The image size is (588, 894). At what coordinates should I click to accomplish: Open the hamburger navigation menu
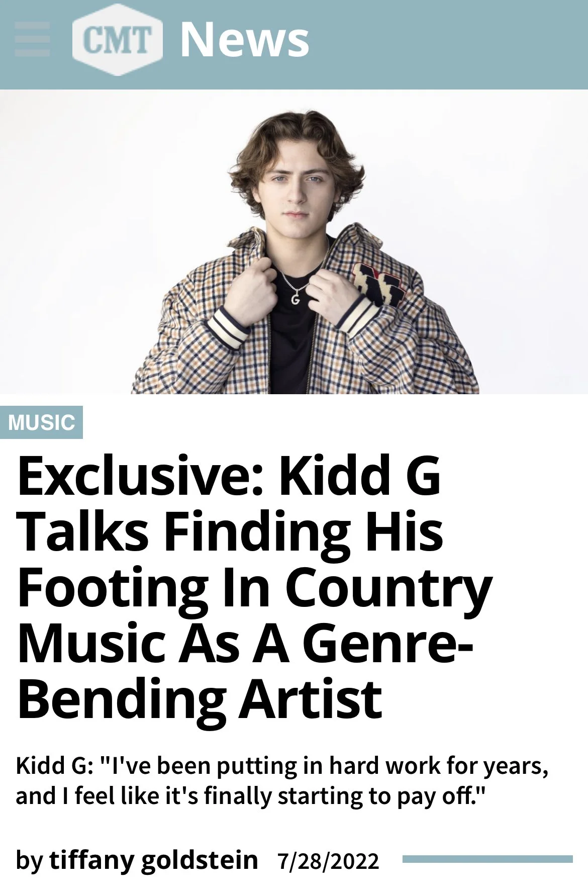(33, 39)
